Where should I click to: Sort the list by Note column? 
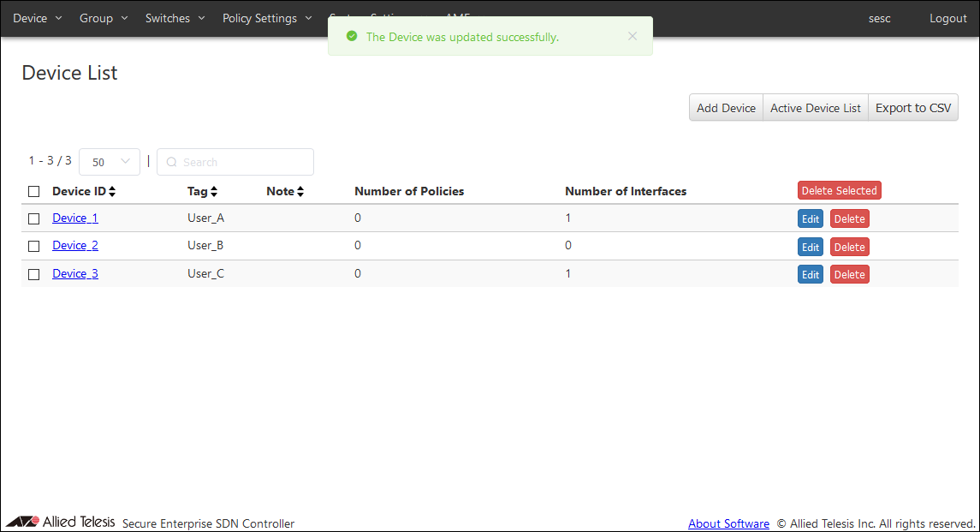tap(285, 191)
